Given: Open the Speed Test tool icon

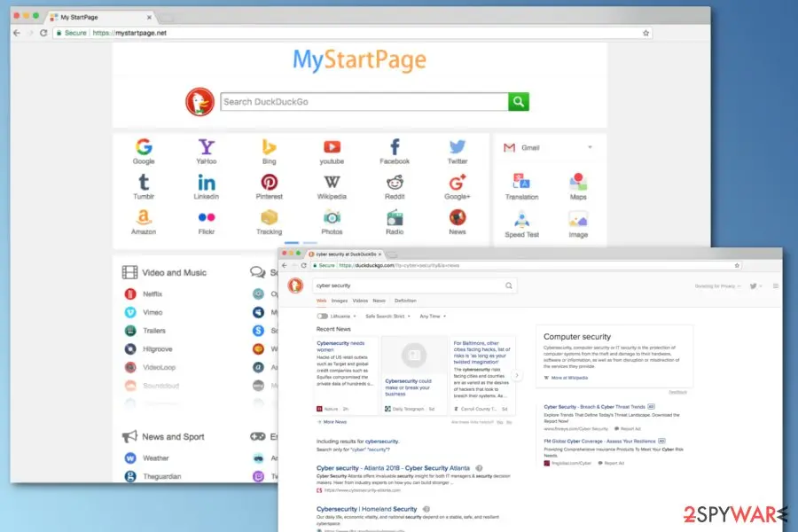Looking at the screenshot, I should [521, 219].
